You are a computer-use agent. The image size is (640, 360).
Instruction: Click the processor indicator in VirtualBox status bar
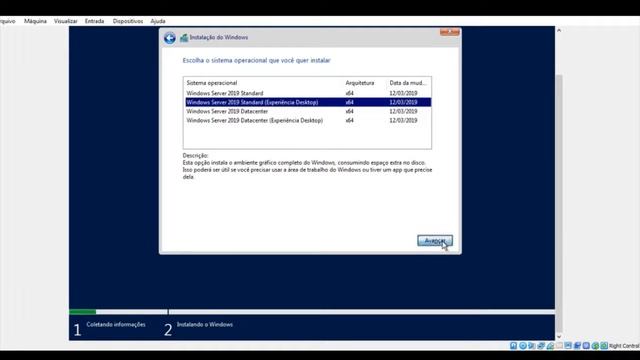tap(587, 346)
